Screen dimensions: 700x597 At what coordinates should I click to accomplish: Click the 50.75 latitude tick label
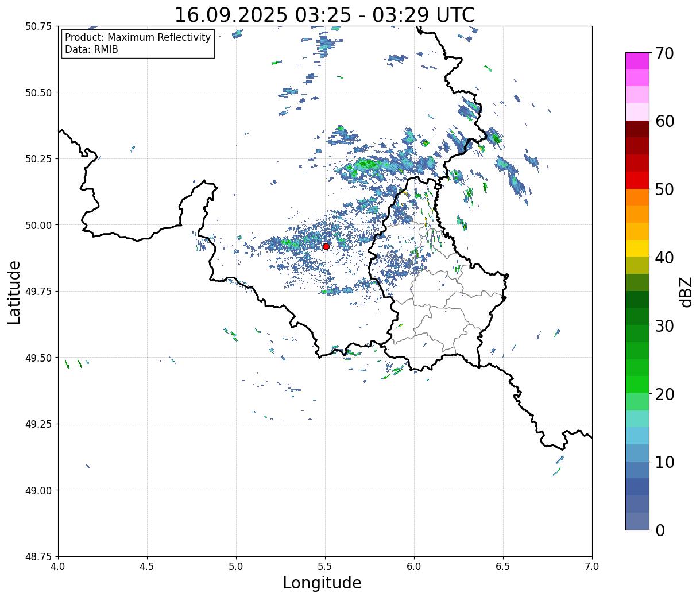tap(39, 26)
